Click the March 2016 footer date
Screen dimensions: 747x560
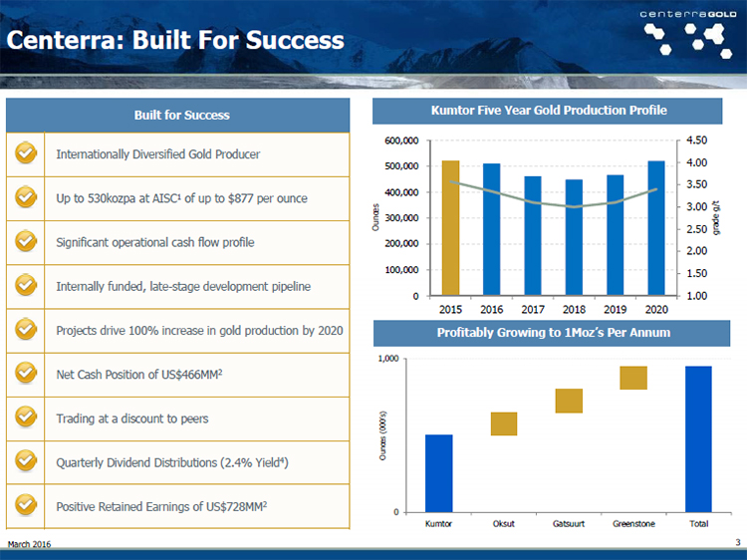29,544
